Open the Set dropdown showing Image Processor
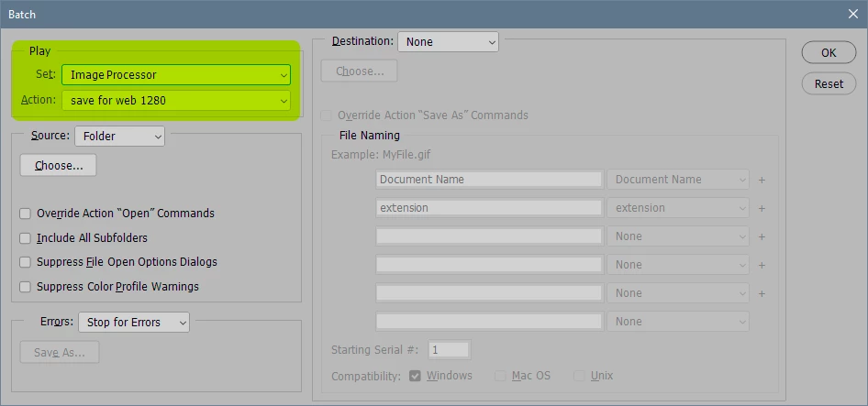The height and width of the screenshot is (406, 868). (176, 74)
